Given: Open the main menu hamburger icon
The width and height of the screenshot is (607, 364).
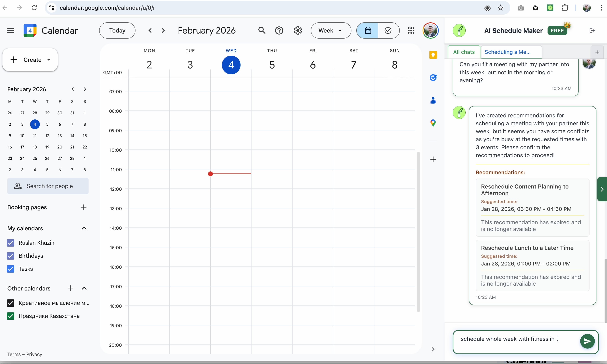Looking at the screenshot, I should coord(11,30).
